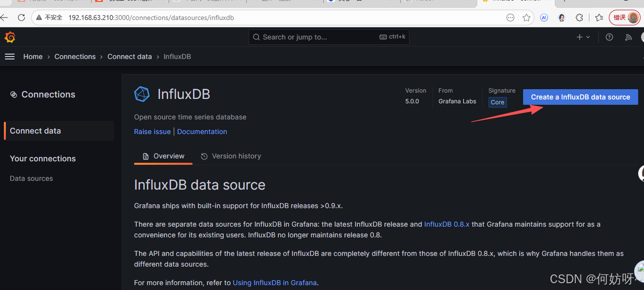Click the Core signature badge
The height and width of the screenshot is (290, 644).
(497, 102)
